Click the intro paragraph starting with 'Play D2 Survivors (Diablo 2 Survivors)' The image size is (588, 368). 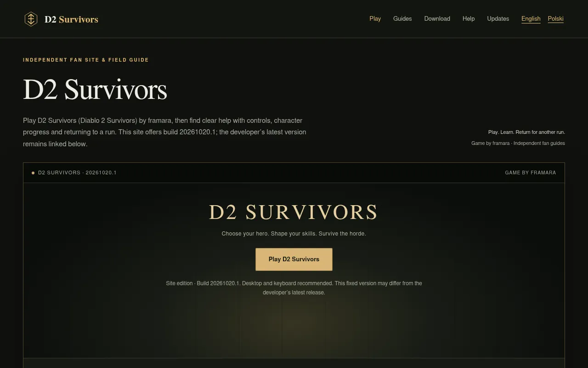(x=164, y=132)
